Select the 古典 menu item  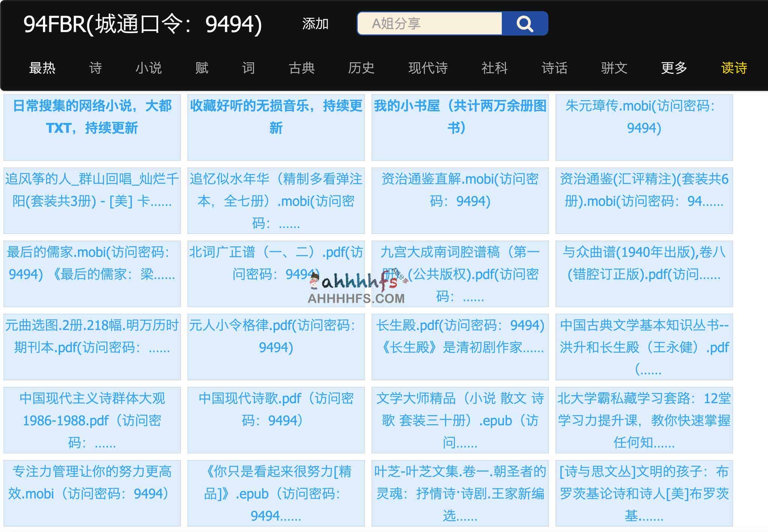coord(302,68)
